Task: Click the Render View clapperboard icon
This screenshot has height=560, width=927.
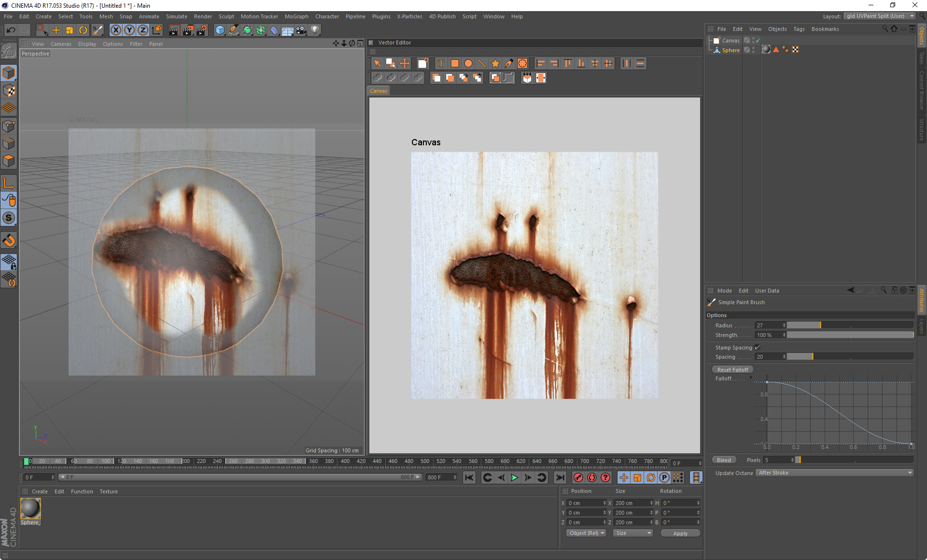Action: point(174,30)
